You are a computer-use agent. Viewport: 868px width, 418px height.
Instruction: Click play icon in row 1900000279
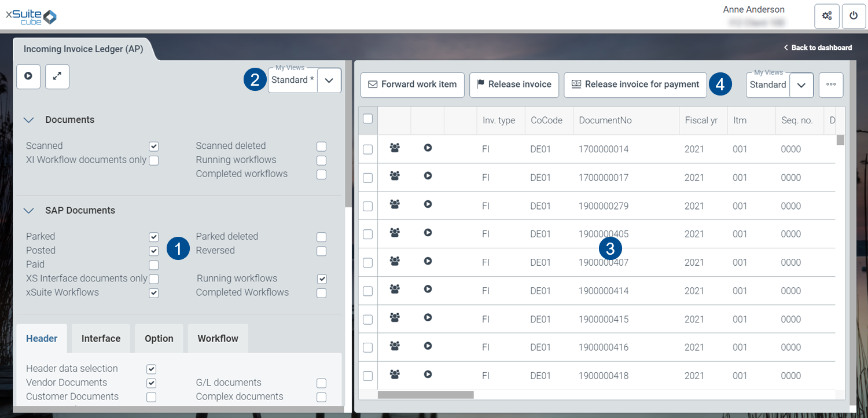click(428, 204)
